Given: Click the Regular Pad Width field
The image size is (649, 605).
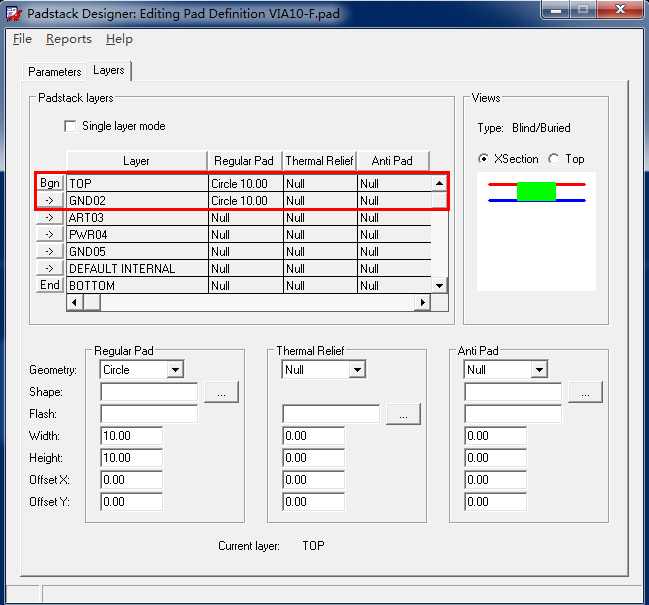Looking at the screenshot, I should coord(132,436).
